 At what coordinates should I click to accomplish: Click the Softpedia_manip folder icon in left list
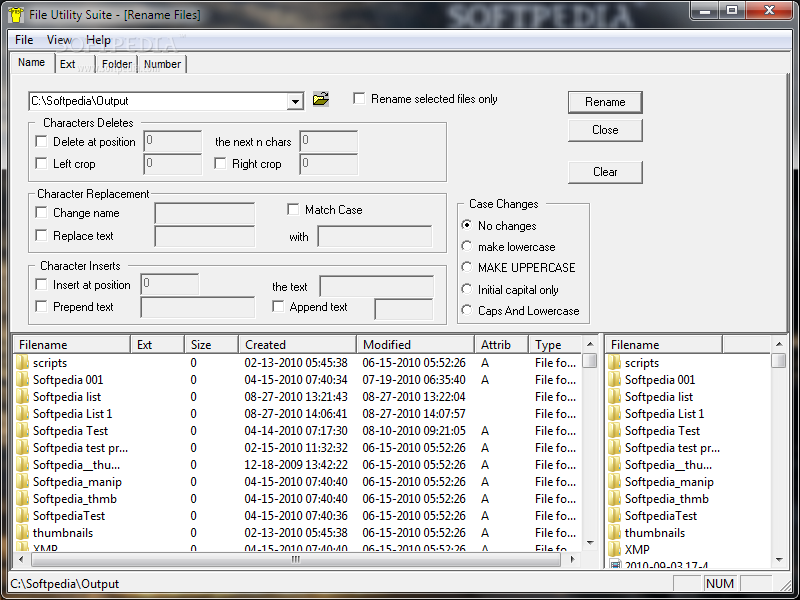(x=22, y=482)
